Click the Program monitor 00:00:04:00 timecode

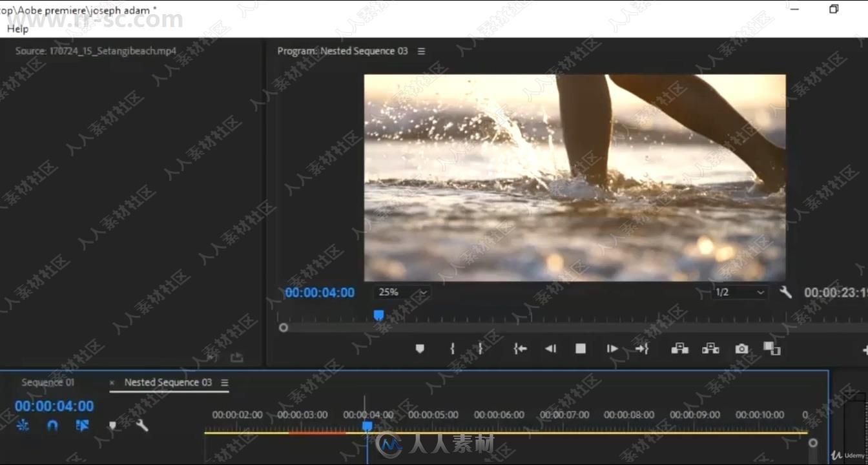320,293
